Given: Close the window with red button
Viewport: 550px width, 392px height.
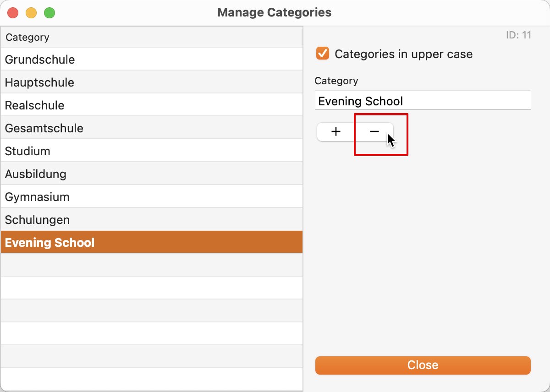Looking at the screenshot, I should tap(13, 13).
